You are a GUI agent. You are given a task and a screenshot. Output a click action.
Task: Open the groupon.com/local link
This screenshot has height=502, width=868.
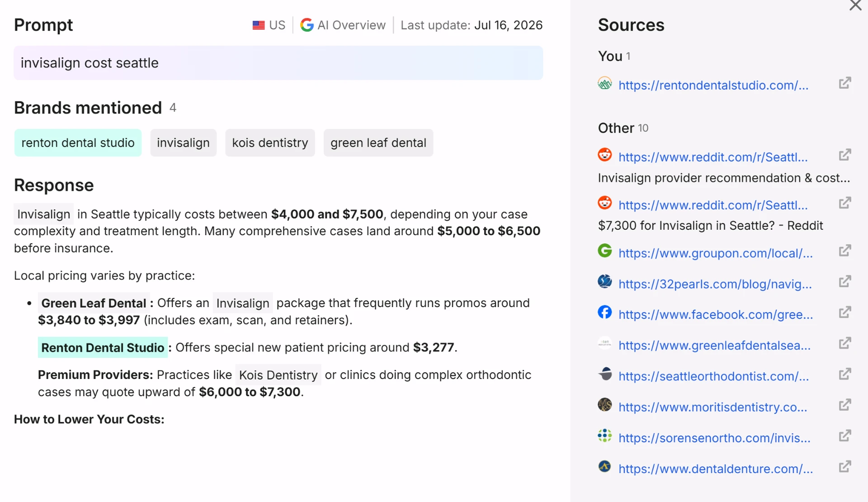pyautogui.click(x=716, y=253)
